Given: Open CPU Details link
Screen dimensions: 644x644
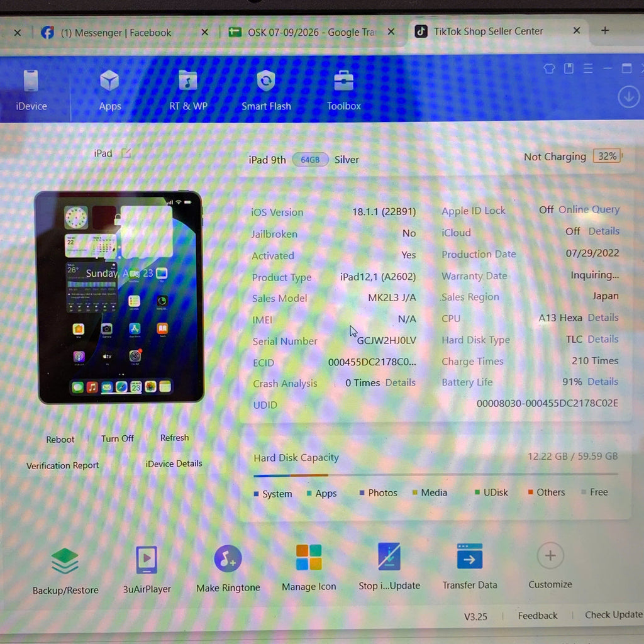Looking at the screenshot, I should pos(603,318).
